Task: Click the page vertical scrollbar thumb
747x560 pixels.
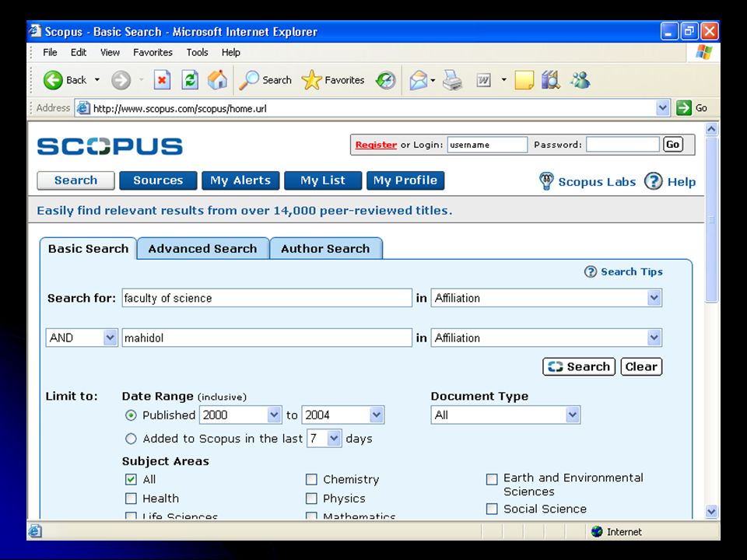Action: 711,219
